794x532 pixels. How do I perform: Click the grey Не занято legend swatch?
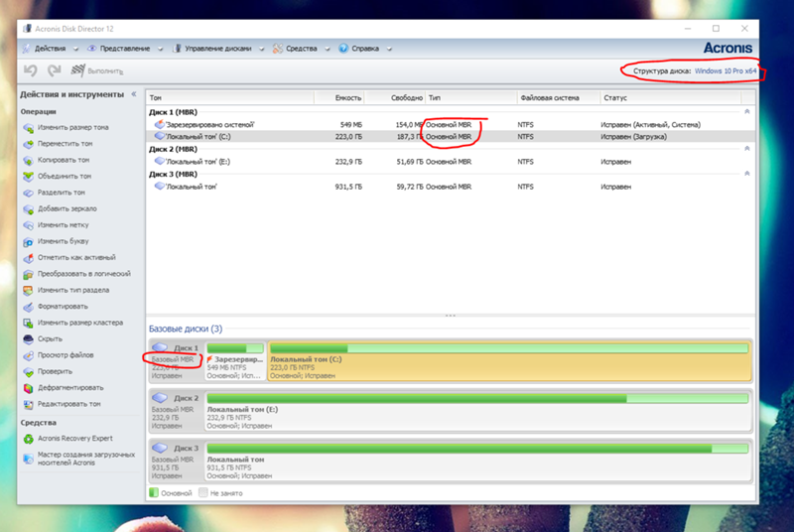click(x=203, y=492)
